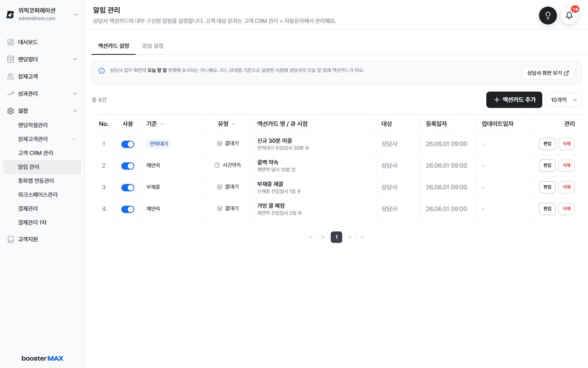The image size is (588, 368).
Task: Click the clock icon in 콜백 약속 row
Action: click(217, 165)
